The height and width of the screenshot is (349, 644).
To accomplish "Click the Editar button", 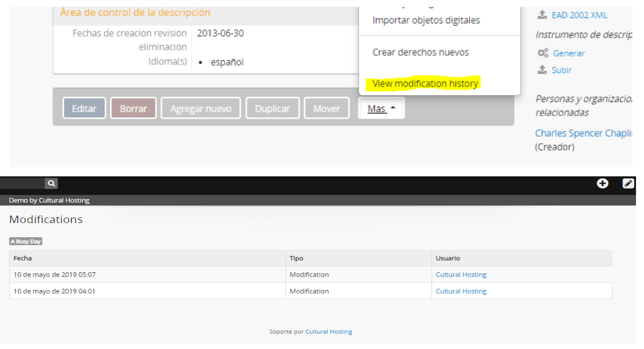I will tap(84, 108).
